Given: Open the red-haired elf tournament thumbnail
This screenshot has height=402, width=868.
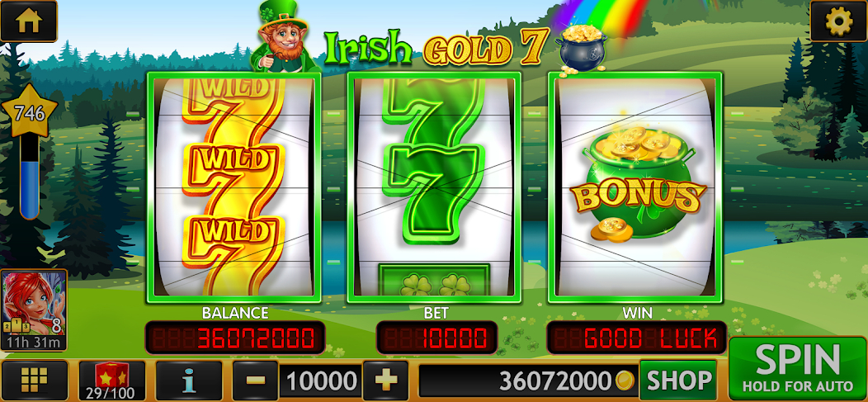Looking at the screenshot, I should point(35,310).
